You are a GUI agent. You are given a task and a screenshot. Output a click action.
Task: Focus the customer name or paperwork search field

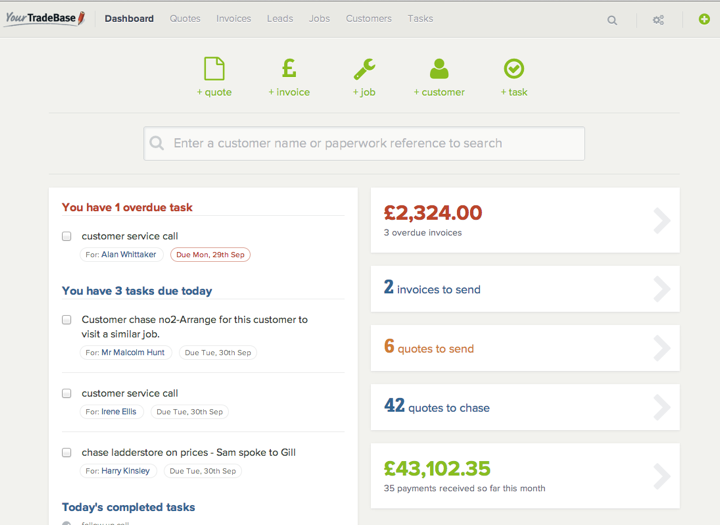point(364,143)
